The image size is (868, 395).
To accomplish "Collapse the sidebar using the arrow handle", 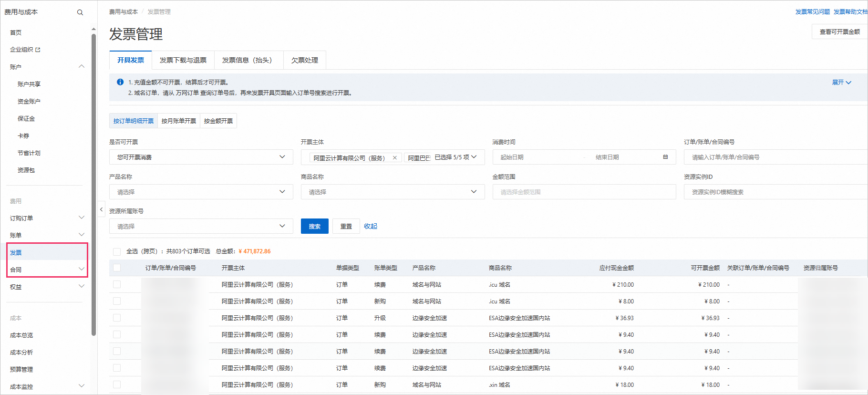I will (x=101, y=209).
